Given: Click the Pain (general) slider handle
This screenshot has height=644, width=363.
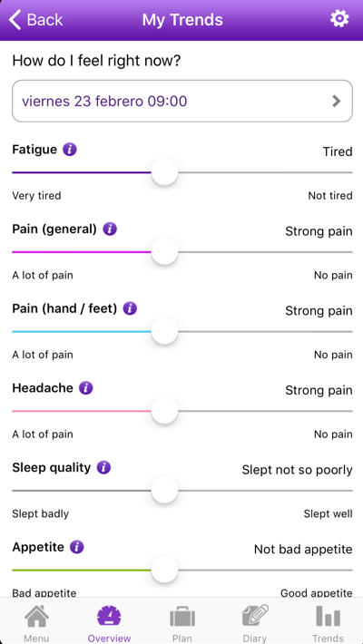Looking at the screenshot, I should pos(164,252).
